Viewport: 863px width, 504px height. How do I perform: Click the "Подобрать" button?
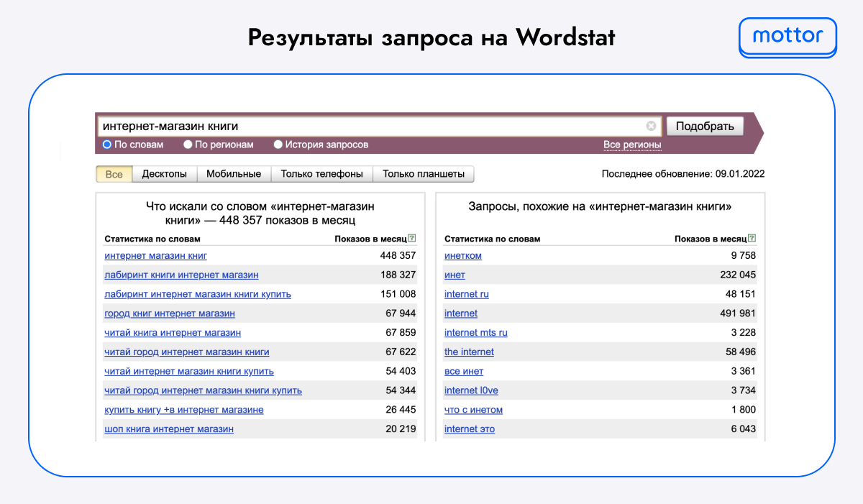click(705, 127)
